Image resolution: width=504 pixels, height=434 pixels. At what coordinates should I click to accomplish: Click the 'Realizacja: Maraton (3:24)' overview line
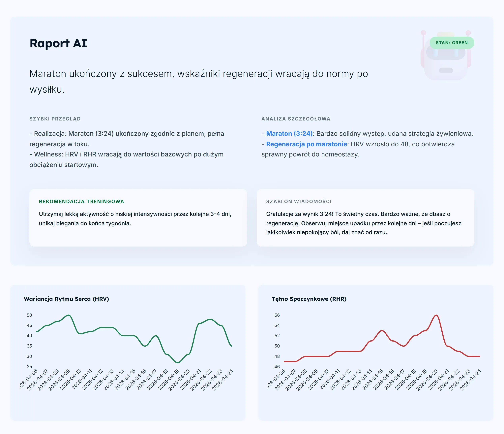pos(127,139)
